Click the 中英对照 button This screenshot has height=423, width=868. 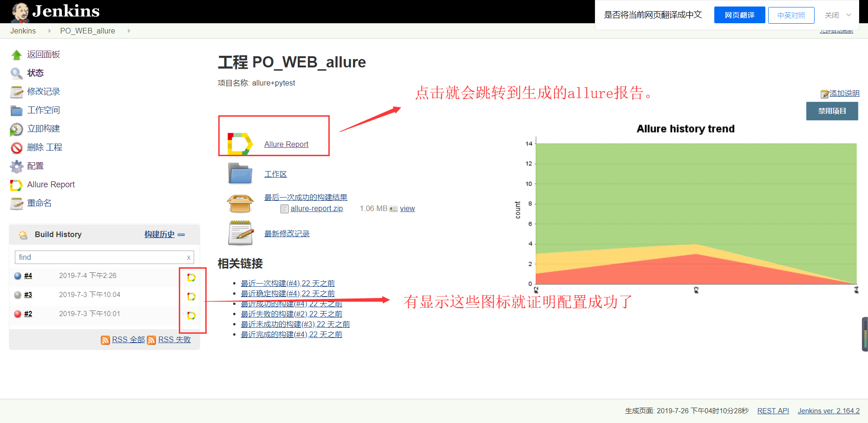coord(791,15)
